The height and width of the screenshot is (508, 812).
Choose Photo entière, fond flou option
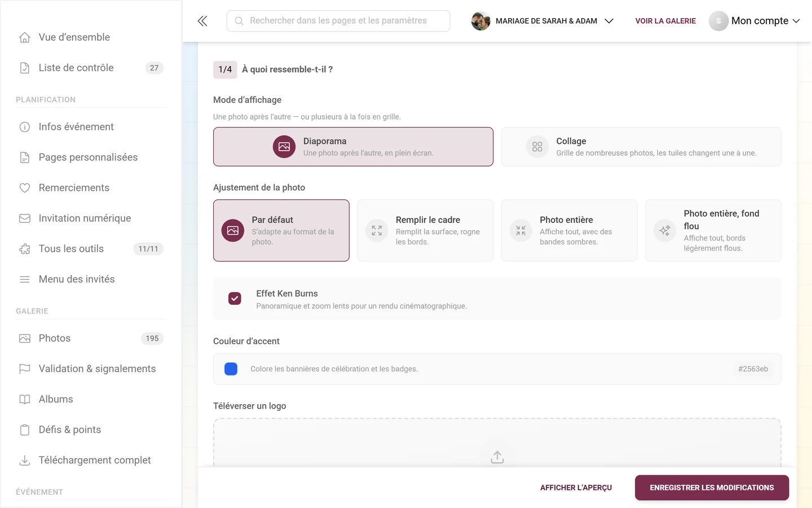713,230
